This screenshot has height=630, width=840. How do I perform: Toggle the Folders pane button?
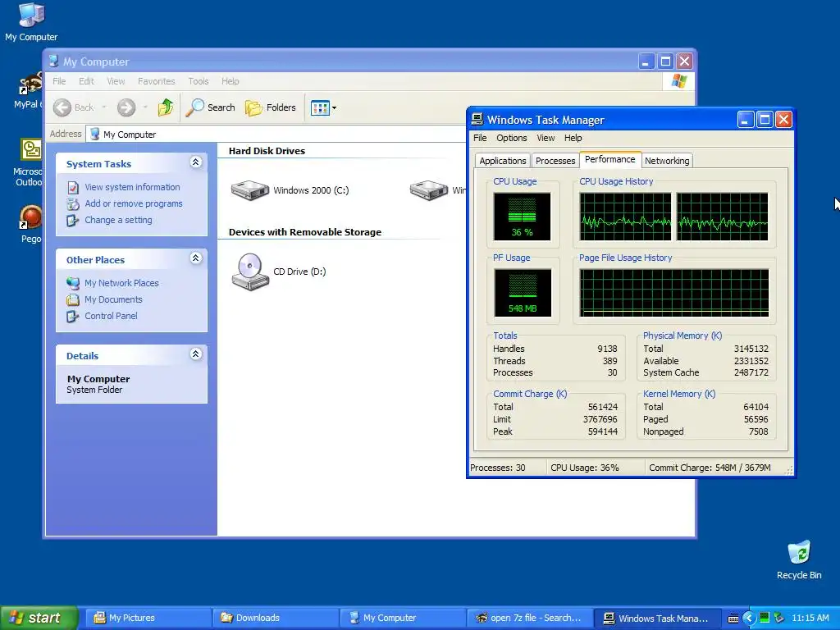271,107
